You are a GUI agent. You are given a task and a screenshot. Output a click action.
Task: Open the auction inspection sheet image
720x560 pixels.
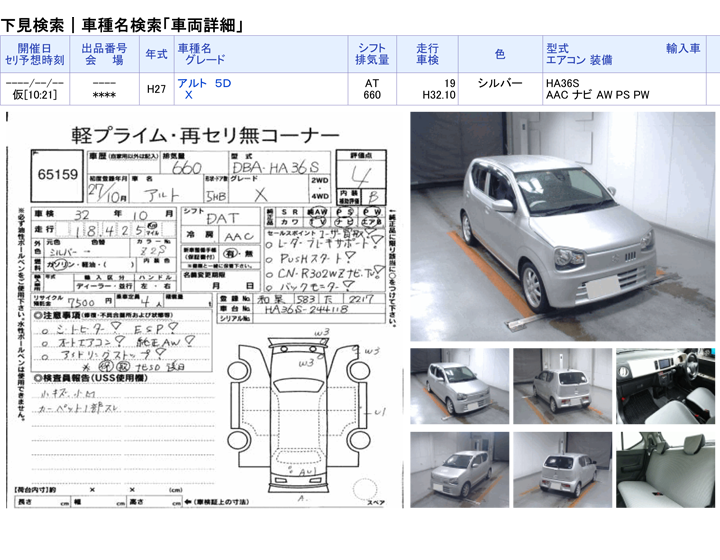[204, 311]
